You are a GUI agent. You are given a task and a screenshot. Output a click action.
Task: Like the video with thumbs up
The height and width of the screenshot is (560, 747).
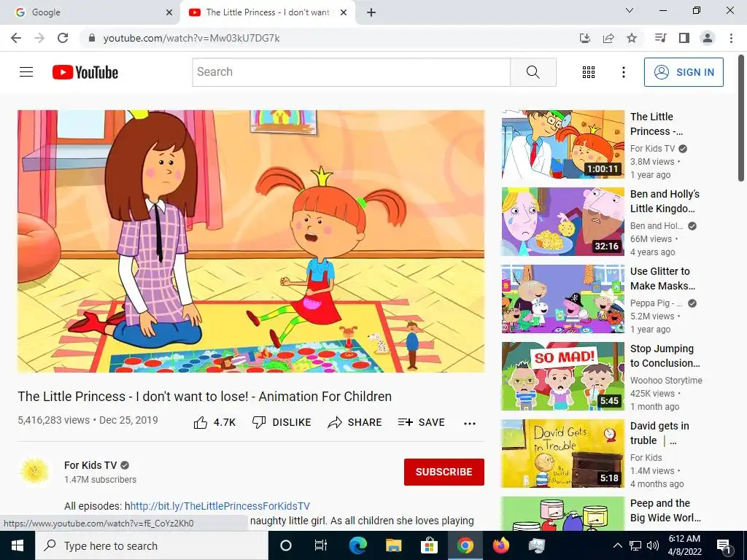click(x=214, y=422)
